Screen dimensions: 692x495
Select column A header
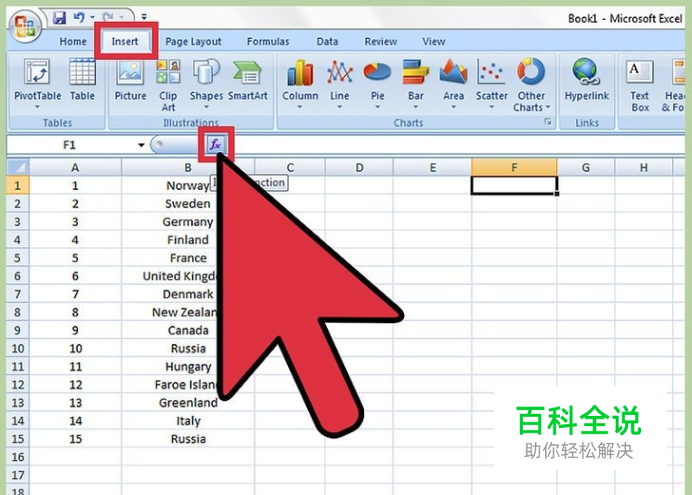[x=75, y=168]
